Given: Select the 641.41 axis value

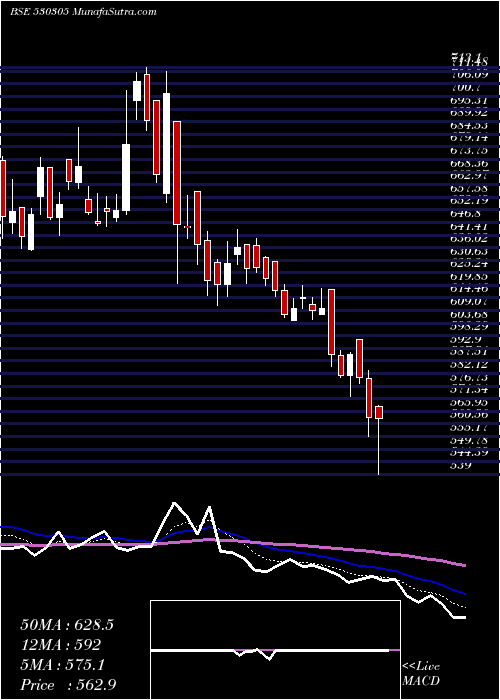Looking at the screenshot, I should click(x=469, y=226).
